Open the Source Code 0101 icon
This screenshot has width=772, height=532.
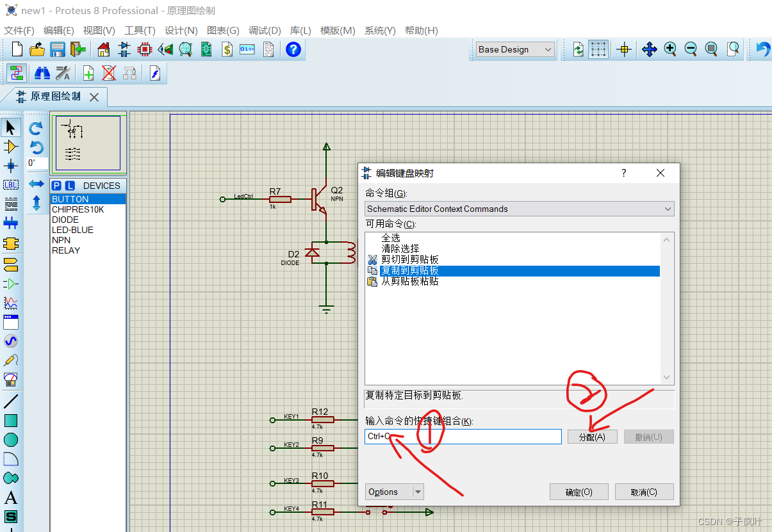247,49
